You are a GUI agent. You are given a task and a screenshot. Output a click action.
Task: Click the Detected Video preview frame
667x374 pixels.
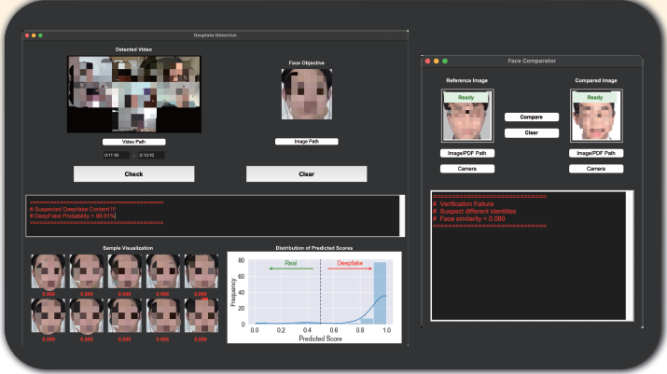pyautogui.click(x=134, y=94)
